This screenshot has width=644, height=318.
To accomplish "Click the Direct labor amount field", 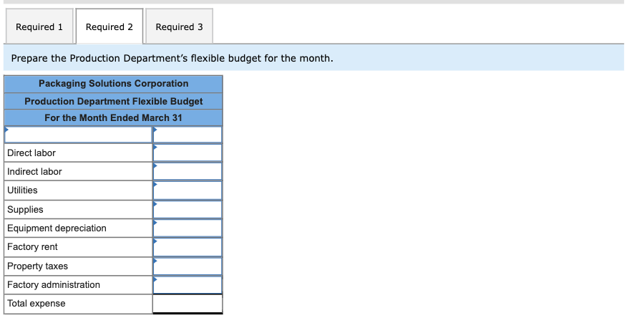I will (187, 153).
